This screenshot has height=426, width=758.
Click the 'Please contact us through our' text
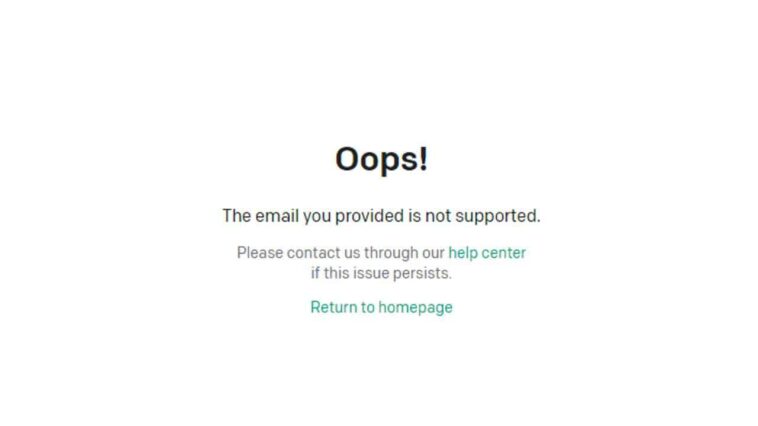(x=340, y=252)
